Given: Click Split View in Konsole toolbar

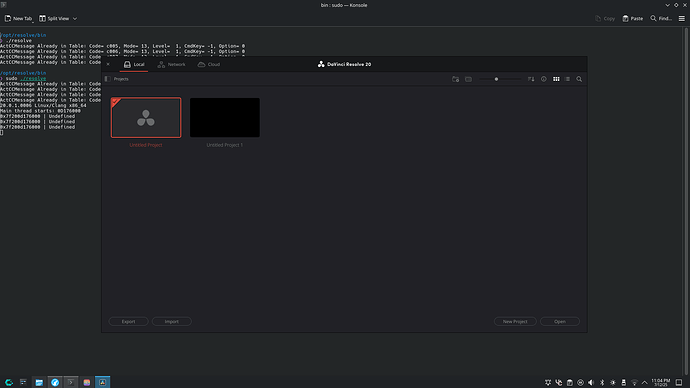Looking at the screenshot, I should pyautogui.click(x=54, y=18).
